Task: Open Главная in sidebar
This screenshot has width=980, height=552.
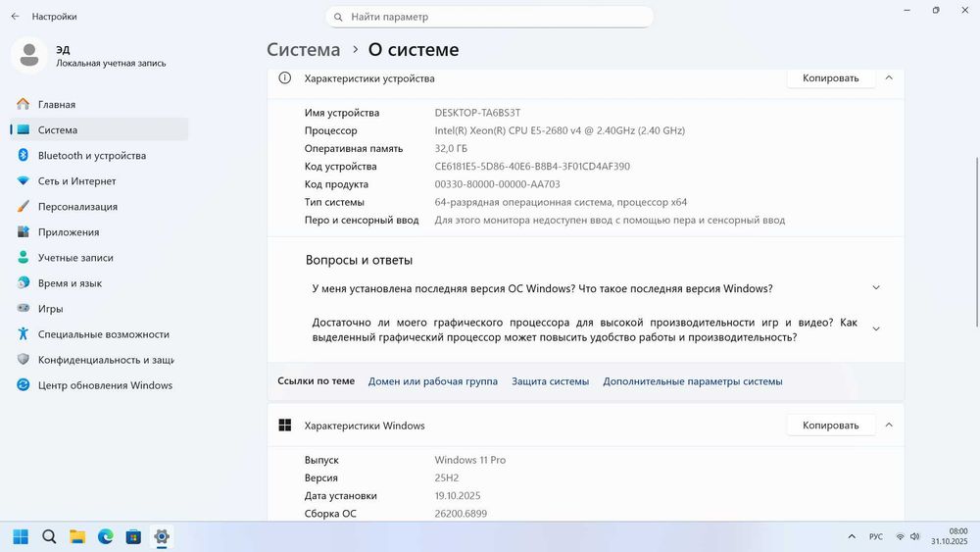Action: tap(99, 104)
